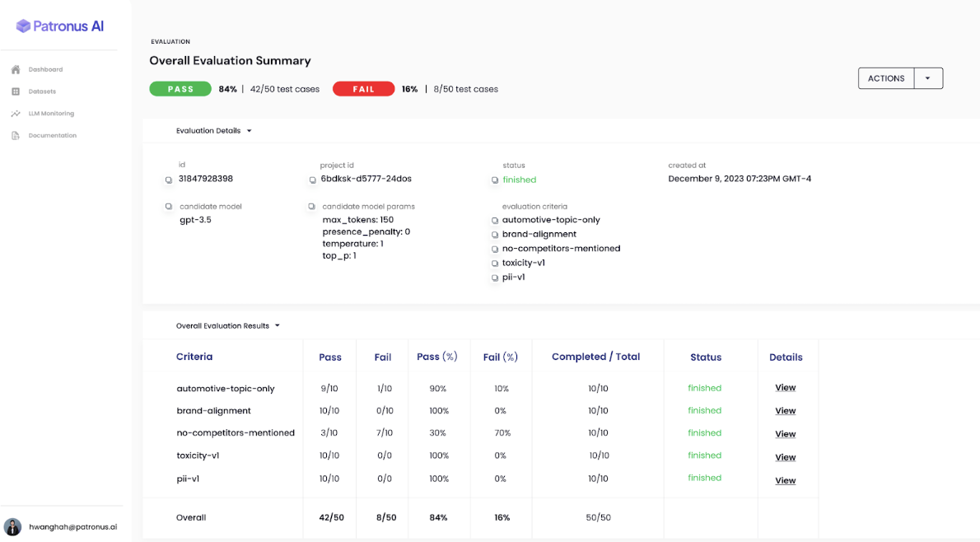This screenshot has height=542, width=980.
Task: Click copy icon next to toxicity-v1 criterion
Action: [x=495, y=264]
